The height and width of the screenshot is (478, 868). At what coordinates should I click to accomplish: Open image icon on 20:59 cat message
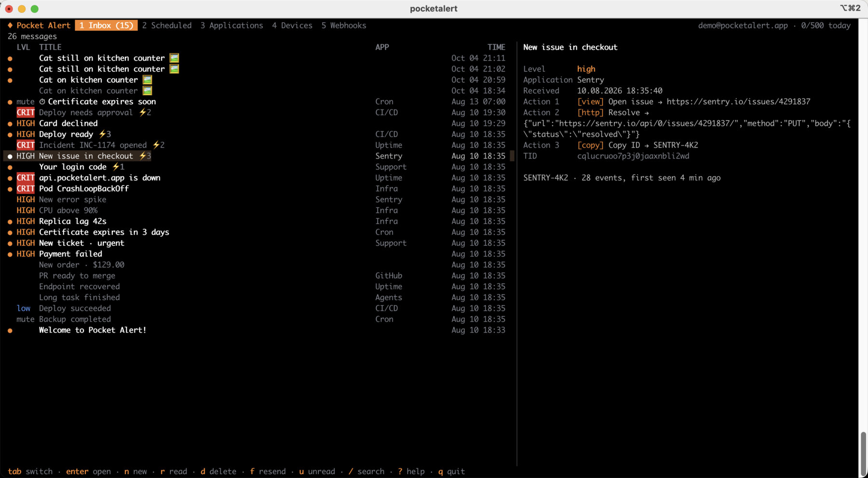click(x=147, y=80)
